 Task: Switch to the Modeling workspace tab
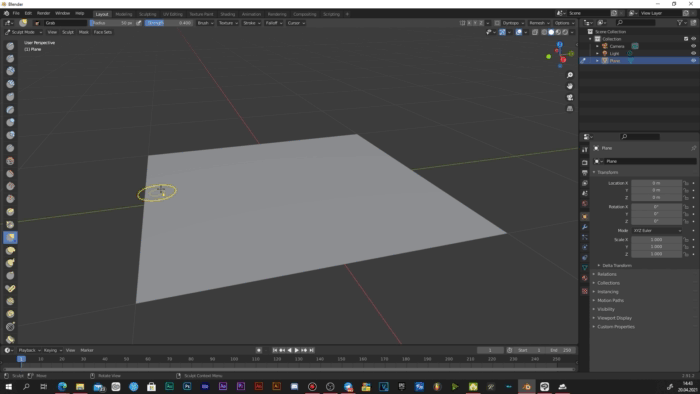tap(124, 14)
